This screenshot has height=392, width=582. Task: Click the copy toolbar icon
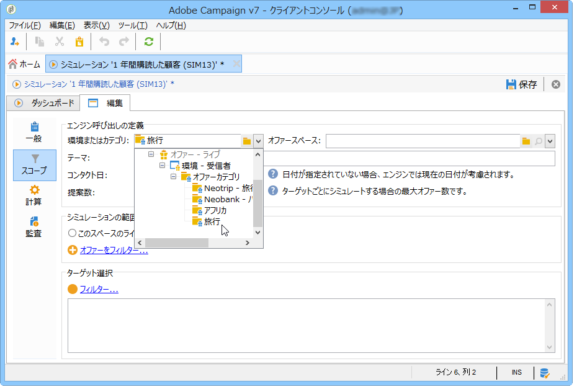click(x=39, y=42)
